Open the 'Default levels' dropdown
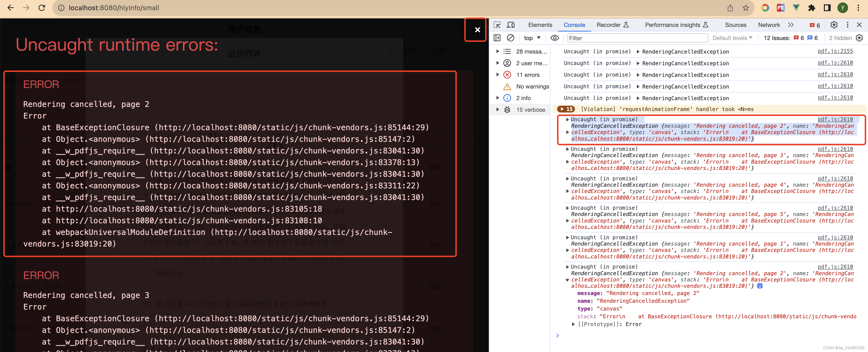 coord(732,38)
